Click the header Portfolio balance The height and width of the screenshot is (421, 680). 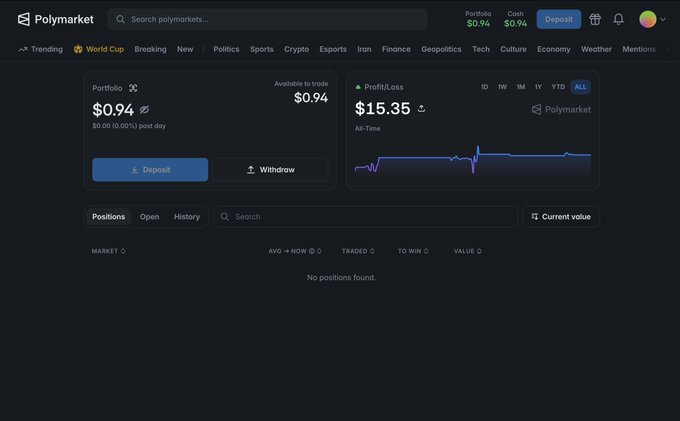click(x=478, y=20)
